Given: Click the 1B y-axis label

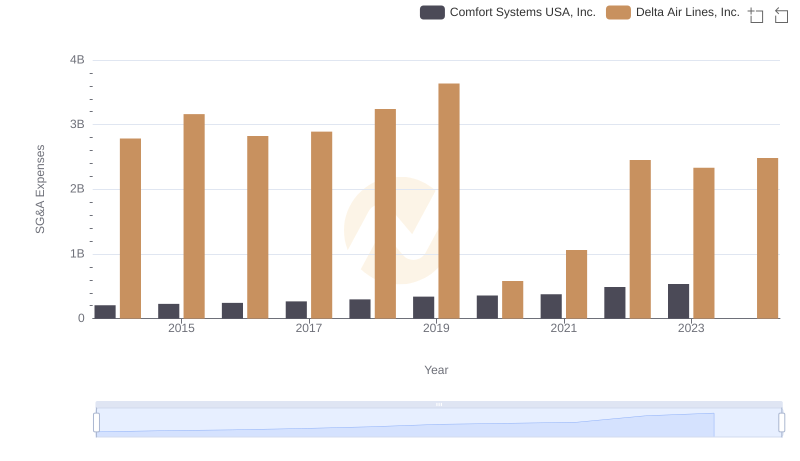Looking at the screenshot, I should [x=77, y=254].
